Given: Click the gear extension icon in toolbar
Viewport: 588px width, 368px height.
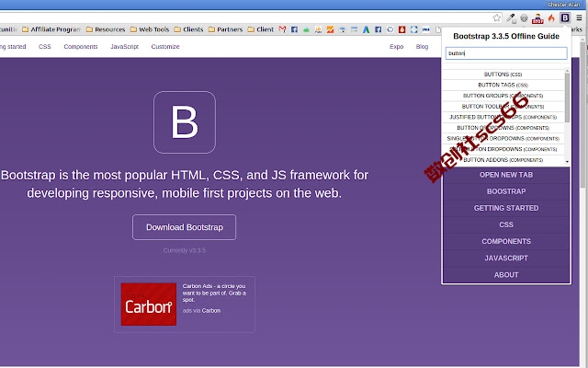Looking at the screenshot, I should tap(524, 17).
